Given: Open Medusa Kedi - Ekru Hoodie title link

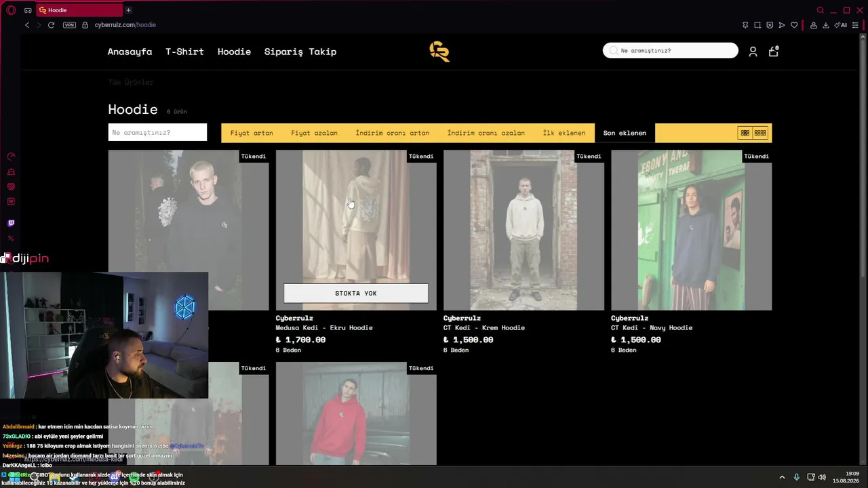Looking at the screenshot, I should [324, 328].
